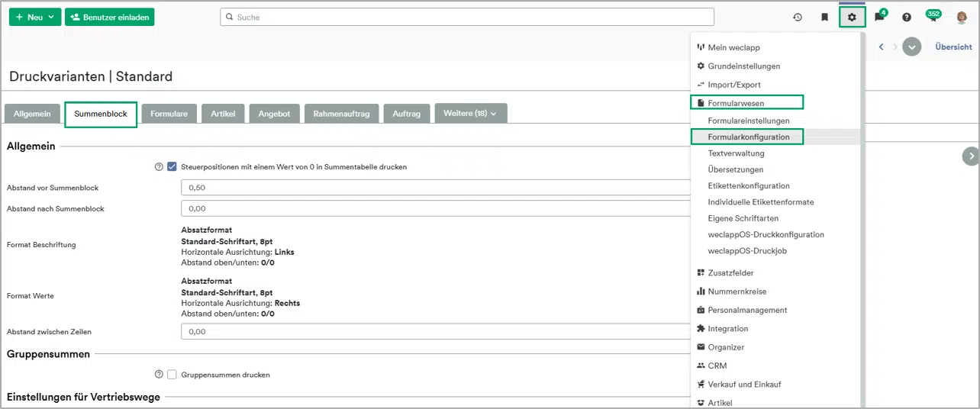The image size is (980, 409).
Task: Open the help question mark icon
Action: 907,17
